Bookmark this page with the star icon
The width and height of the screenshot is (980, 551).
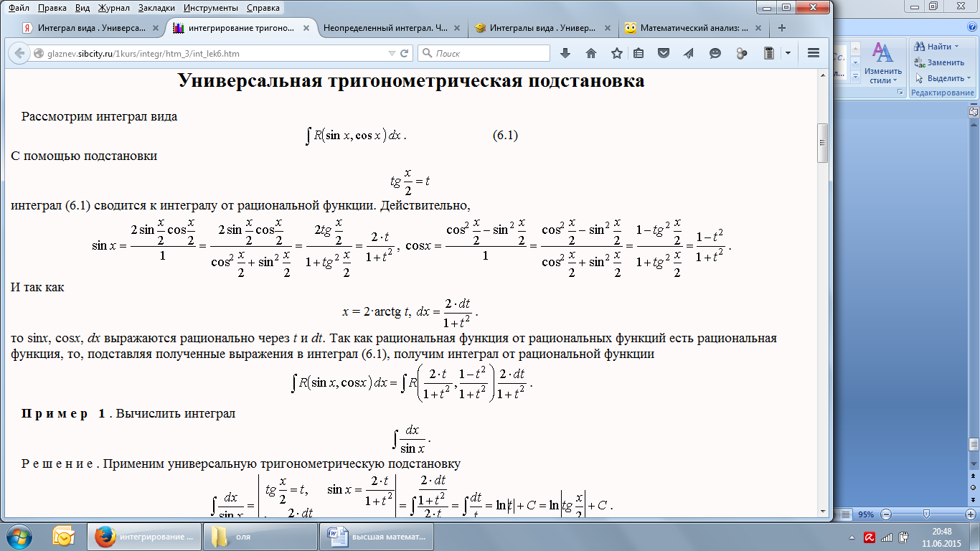616,53
